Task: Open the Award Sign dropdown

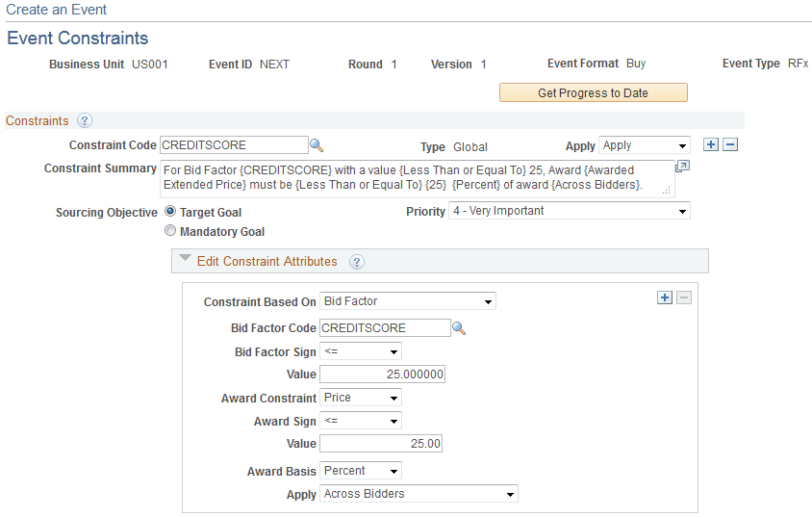Action: pos(361,421)
